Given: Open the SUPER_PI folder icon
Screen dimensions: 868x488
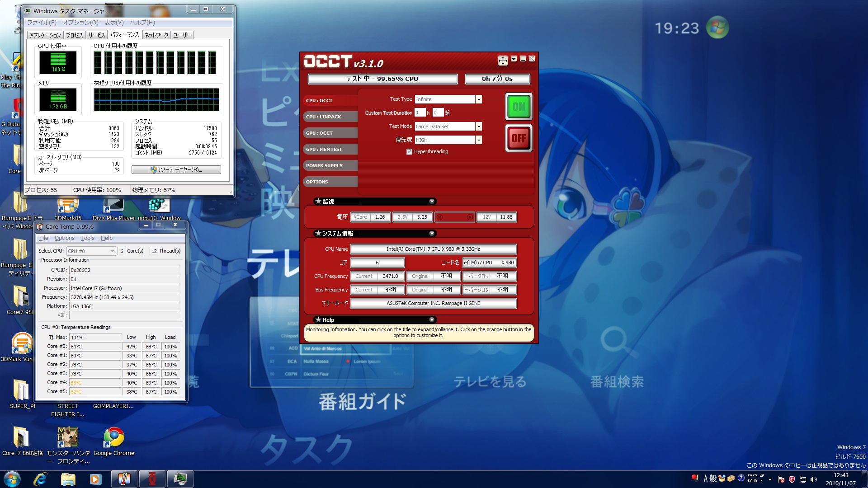Looking at the screenshot, I should tap(21, 389).
